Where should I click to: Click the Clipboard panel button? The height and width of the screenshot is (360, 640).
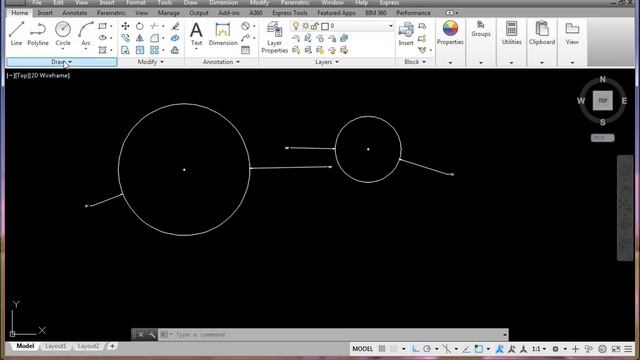(x=542, y=33)
